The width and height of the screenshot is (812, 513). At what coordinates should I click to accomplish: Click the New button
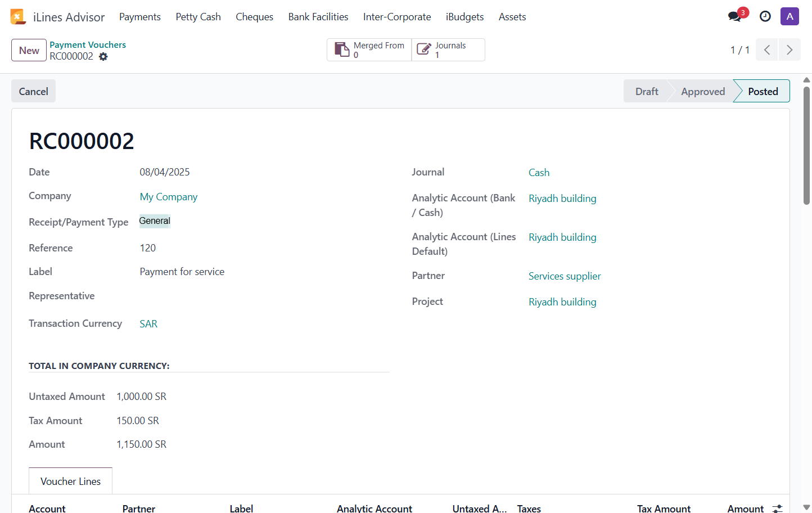click(29, 50)
